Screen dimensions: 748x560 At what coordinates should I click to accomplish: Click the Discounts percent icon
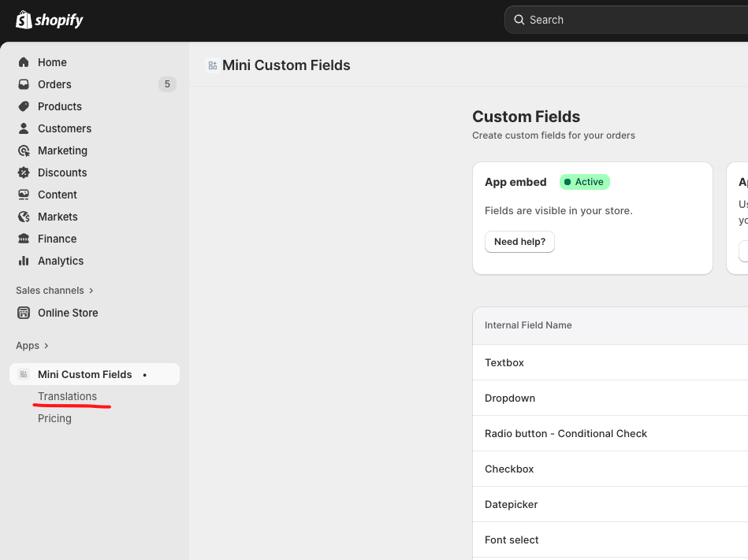pos(24,172)
